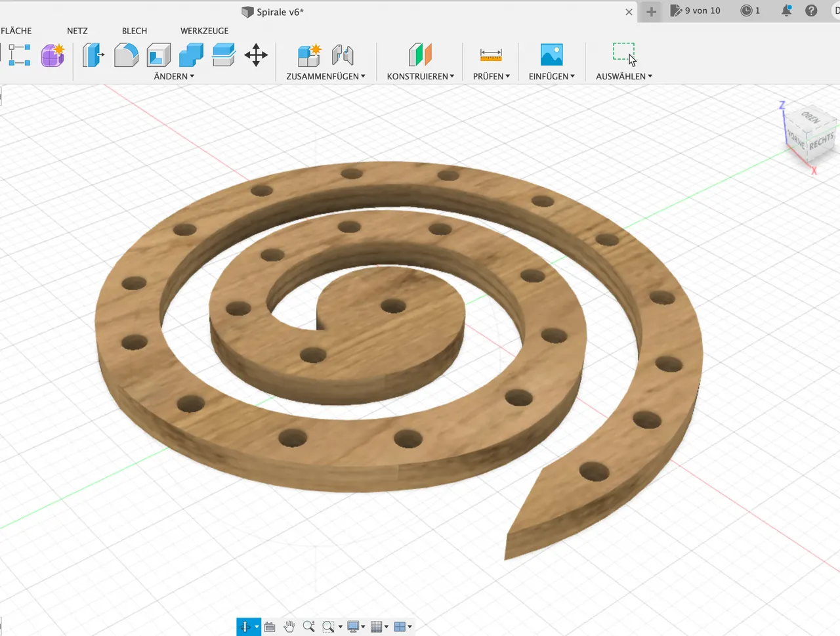Screen dimensions: 840x636
Task: Click the New Component icon
Action: click(308, 55)
